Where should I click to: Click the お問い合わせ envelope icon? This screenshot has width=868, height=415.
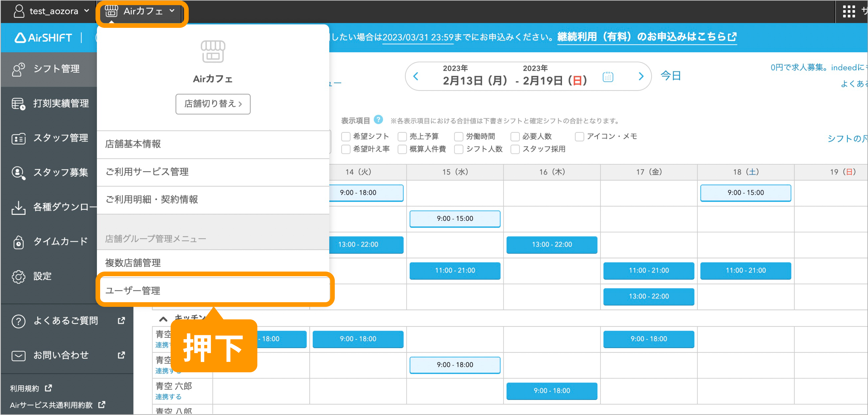click(19, 356)
